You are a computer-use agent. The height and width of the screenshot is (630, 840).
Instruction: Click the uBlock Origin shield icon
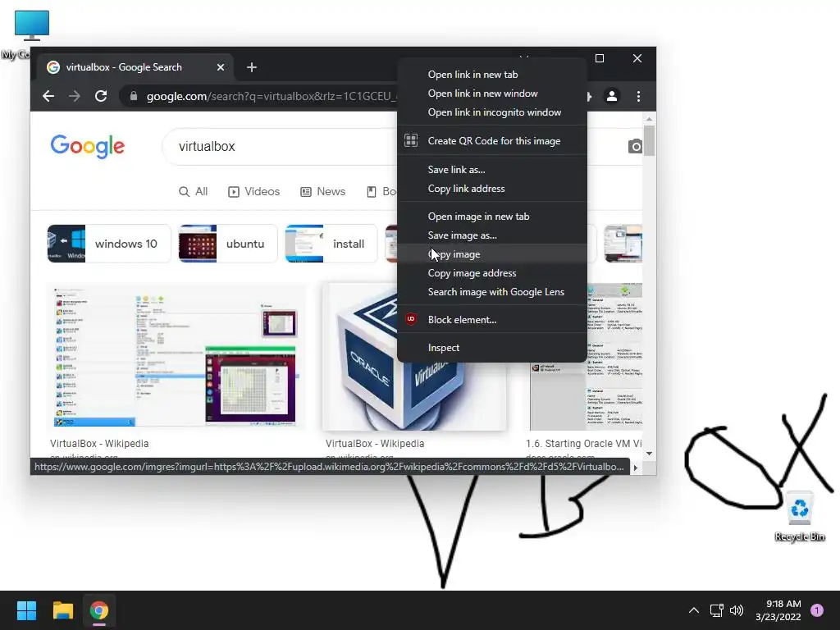point(411,320)
